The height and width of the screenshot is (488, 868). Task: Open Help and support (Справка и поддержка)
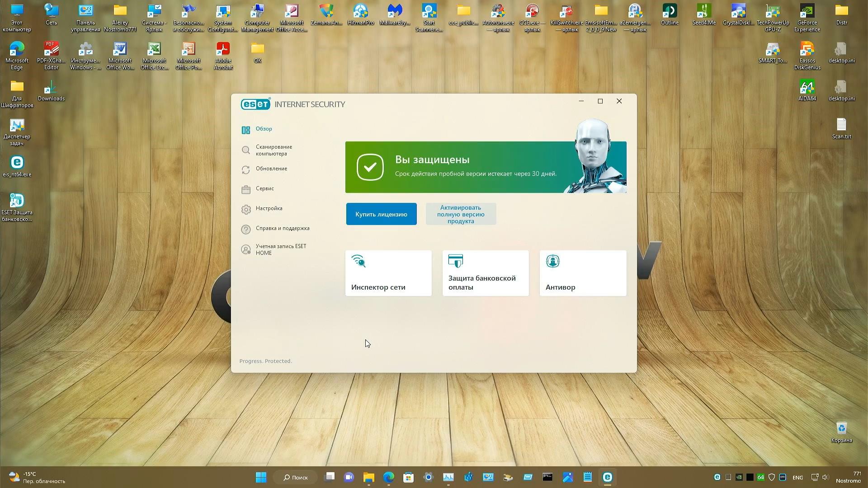coord(282,229)
